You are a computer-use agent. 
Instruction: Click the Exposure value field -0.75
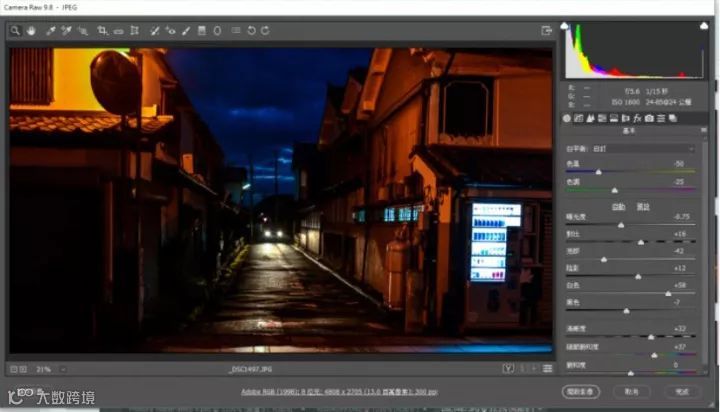(x=682, y=216)
